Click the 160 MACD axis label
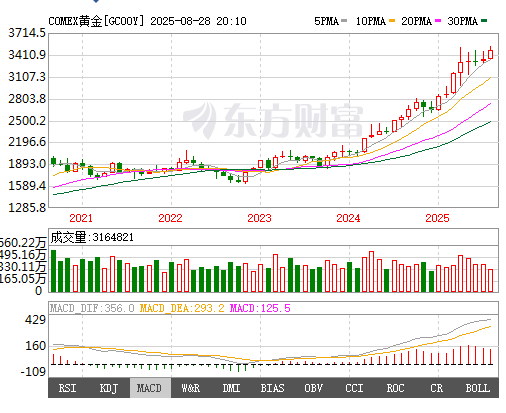This screenshot has width=506, height=413. click(x=35, y=346)
